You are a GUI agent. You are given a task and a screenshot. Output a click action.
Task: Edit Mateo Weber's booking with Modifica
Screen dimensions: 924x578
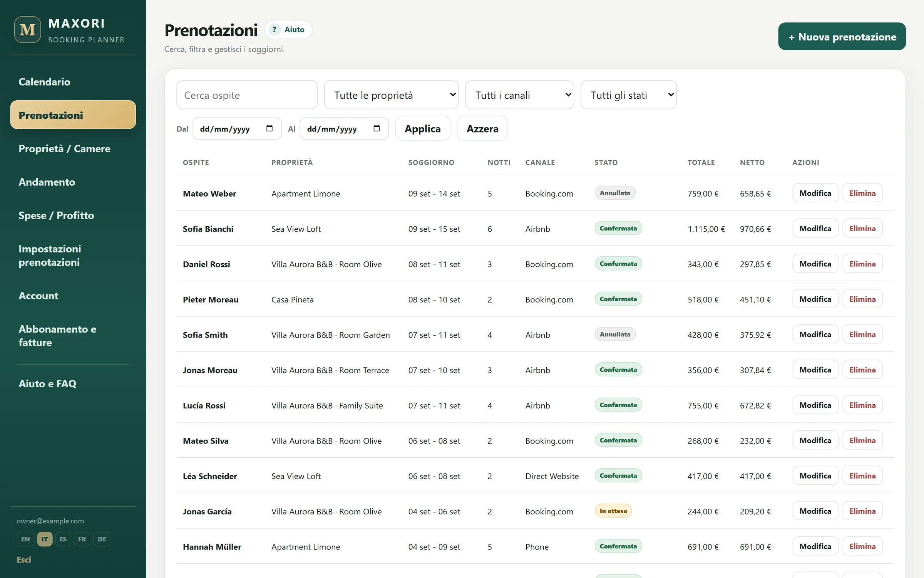(x=815, y=193)
